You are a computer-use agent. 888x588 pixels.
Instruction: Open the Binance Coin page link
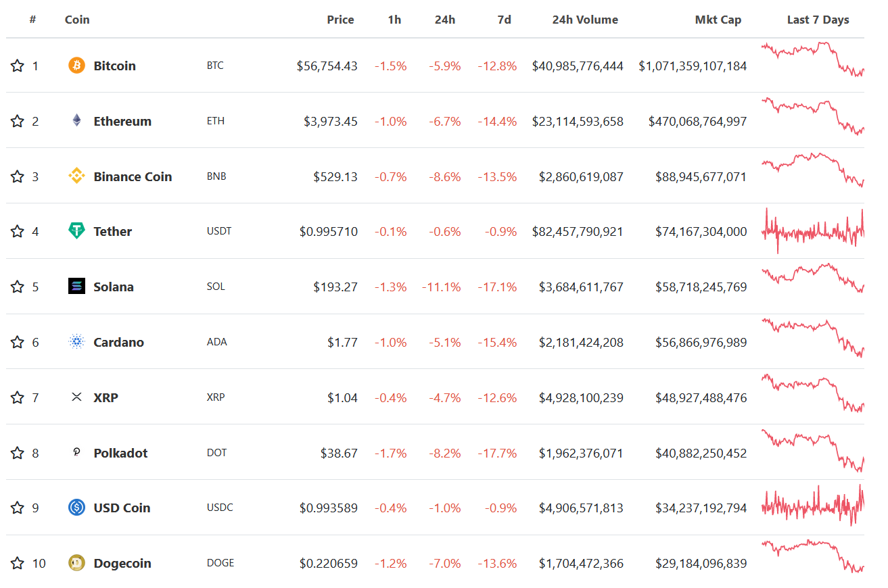(x=133, y=176)
